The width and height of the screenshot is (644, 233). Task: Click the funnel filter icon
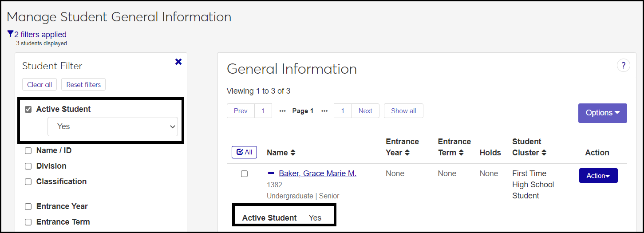pyautogui.click(x=10, y=34)
